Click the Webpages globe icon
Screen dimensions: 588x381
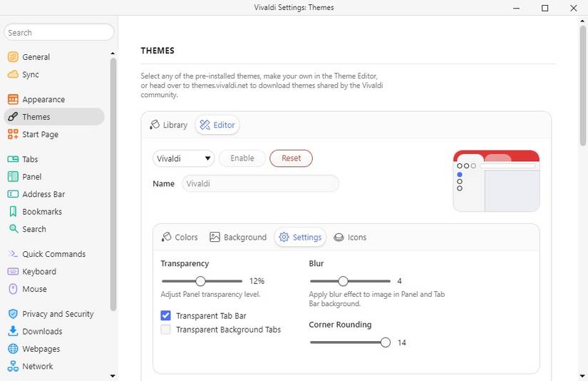click(13, 349)
